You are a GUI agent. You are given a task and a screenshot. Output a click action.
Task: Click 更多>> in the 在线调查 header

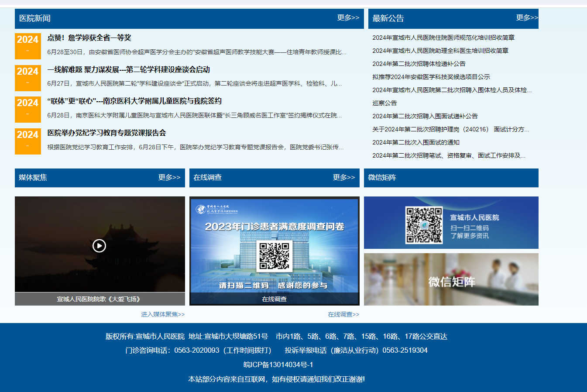click(x=343, y=178)
